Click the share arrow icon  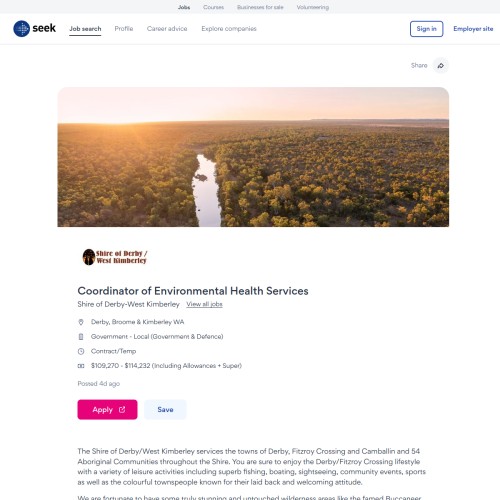click(441, 66)
